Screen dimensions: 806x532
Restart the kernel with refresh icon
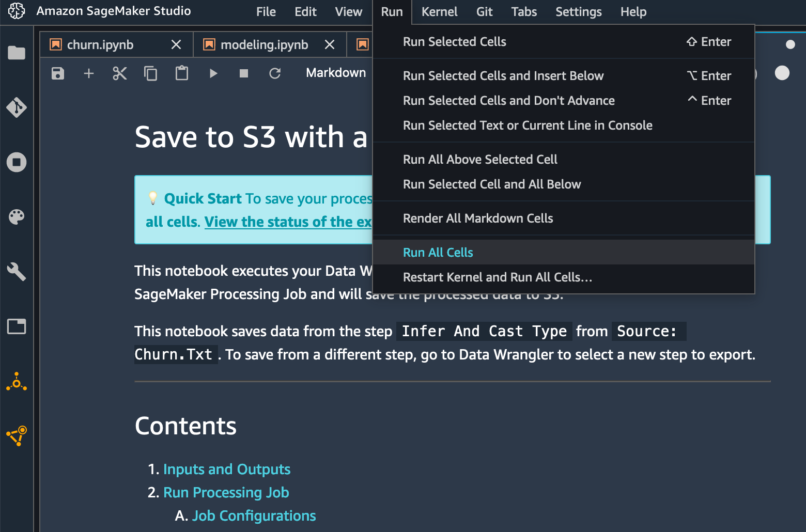coord(275,73)
